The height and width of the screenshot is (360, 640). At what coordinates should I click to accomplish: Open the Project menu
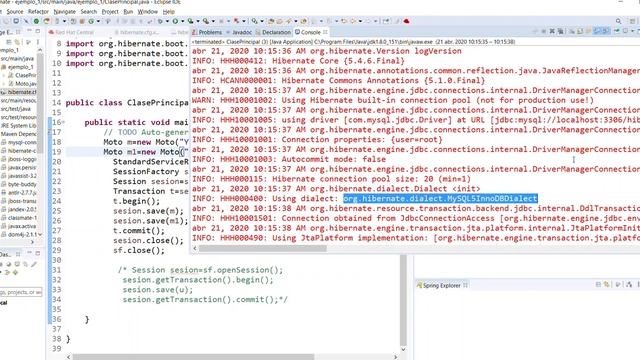click(110, 11)
